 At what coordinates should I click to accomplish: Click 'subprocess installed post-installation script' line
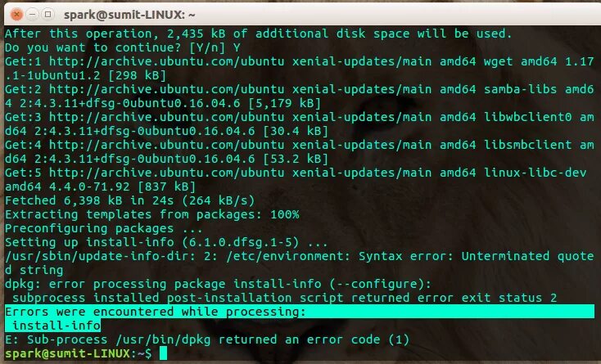[284, 298]
